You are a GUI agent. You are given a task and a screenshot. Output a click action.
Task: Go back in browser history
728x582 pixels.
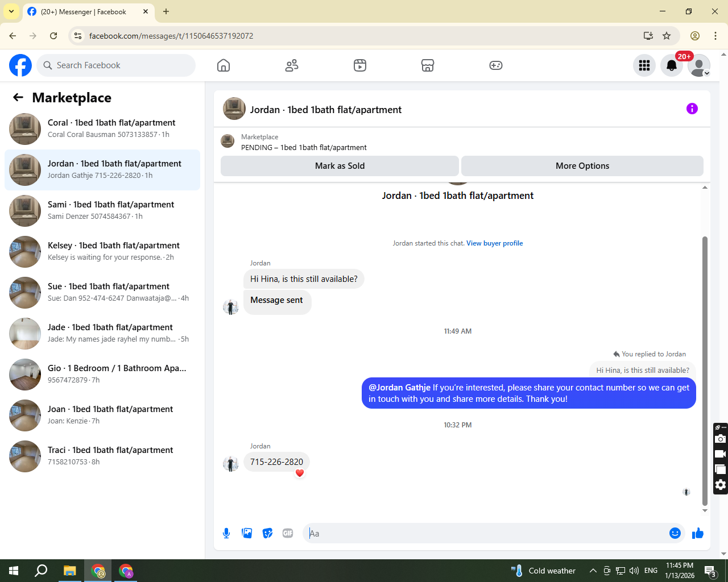click(x=13, y=36)
